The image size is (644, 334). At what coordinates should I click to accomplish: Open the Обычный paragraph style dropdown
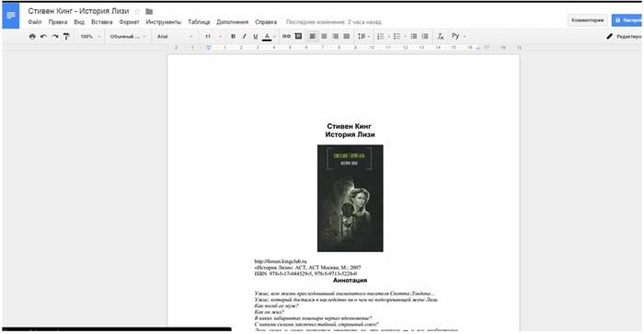click(x=128, y=37)
